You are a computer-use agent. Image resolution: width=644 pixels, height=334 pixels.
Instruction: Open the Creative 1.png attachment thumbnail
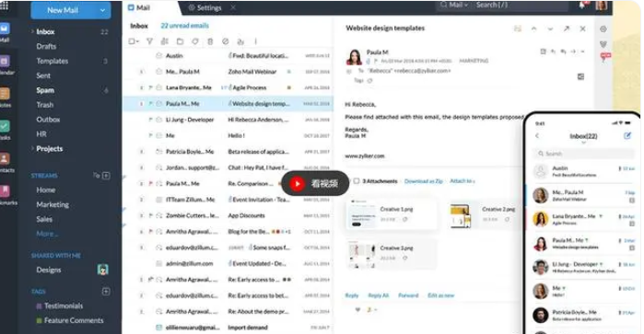pyautogui.click(x=361, y=213)
